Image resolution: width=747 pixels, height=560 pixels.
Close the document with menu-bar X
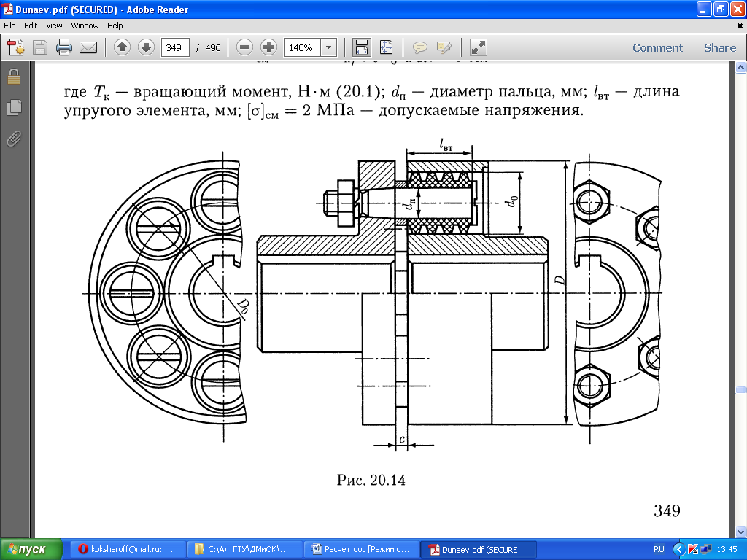[740, 26]
